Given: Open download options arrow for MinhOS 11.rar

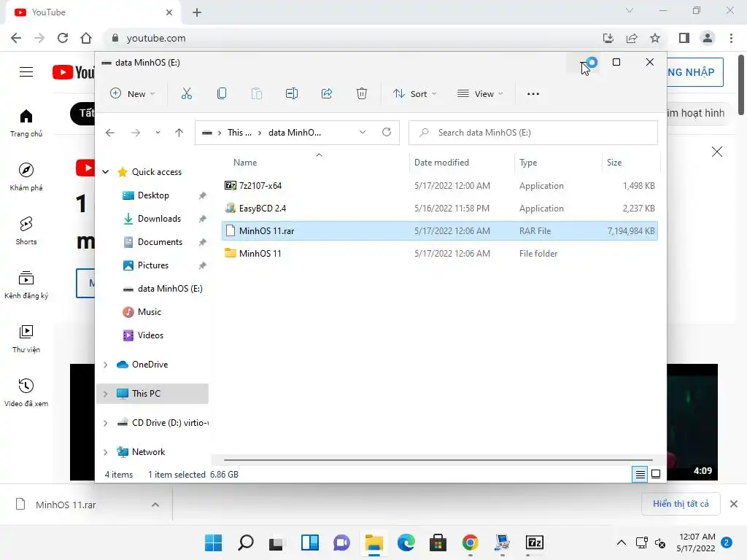Looking at the screenshot, I should point(155,505).
